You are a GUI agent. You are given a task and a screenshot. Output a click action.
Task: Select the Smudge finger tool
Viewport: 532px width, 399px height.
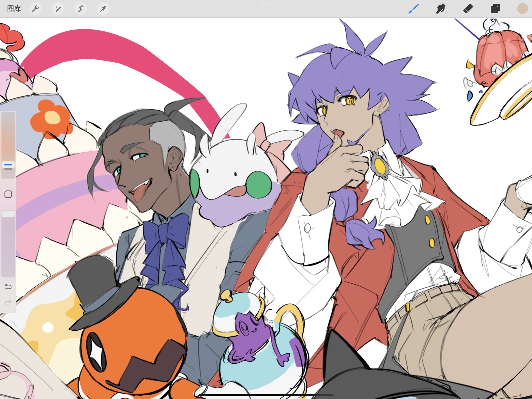click(441, 9)
